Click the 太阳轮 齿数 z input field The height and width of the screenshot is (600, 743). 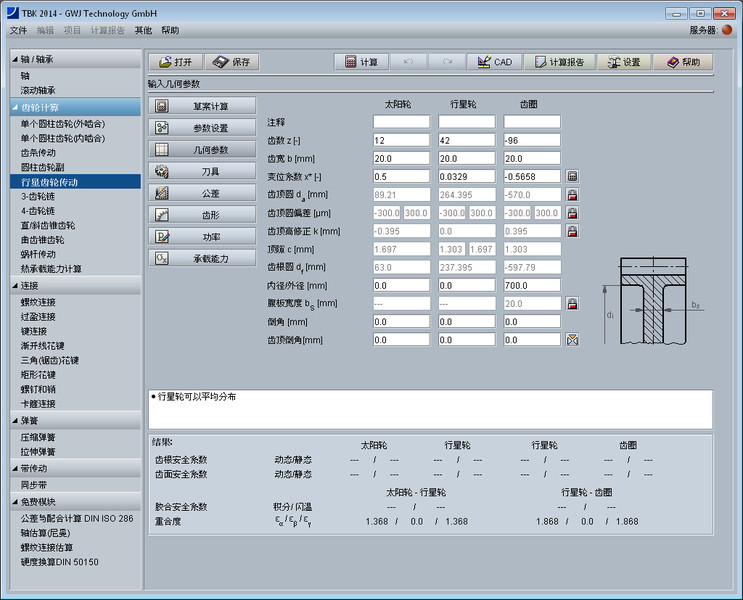click(x=401, y=140)
